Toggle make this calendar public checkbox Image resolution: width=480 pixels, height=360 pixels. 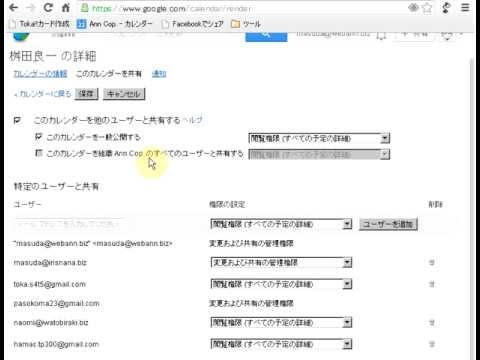tap(39, 136)
